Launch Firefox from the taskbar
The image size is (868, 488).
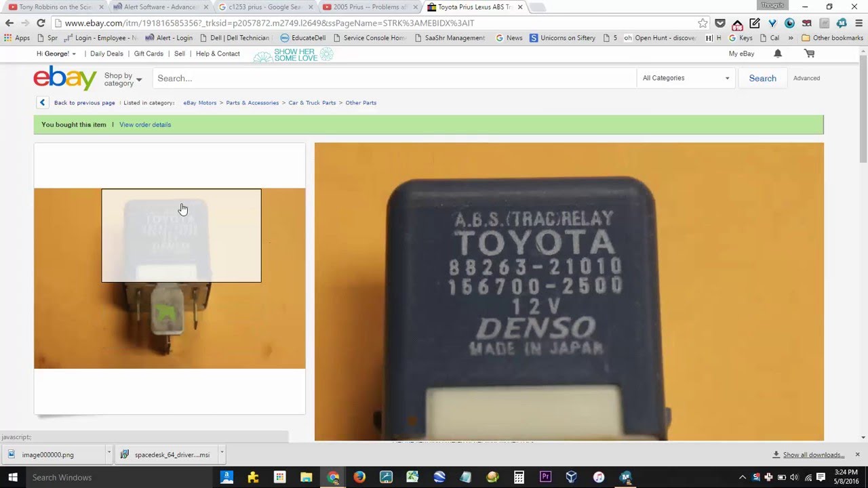[359, 477]
